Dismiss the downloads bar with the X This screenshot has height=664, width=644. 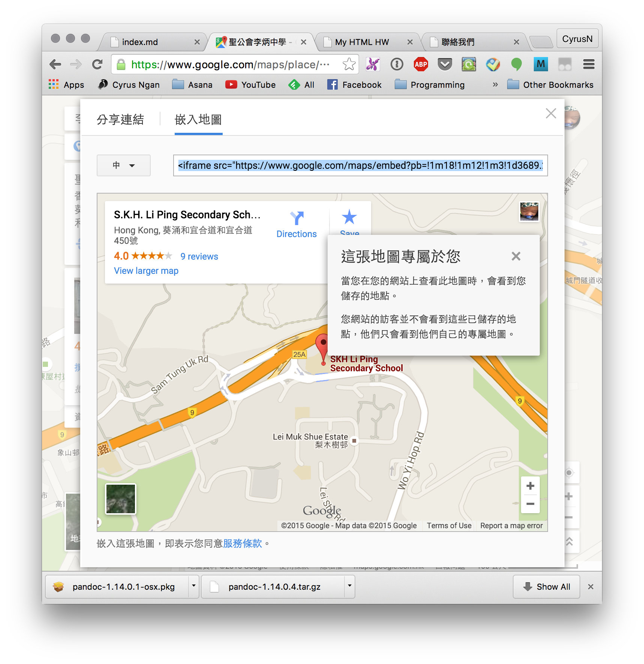(590, 587)
